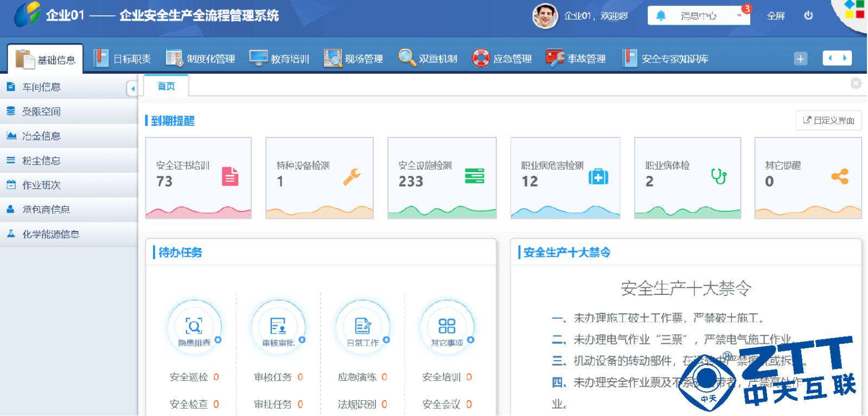
Task: Open the 安全证书培训 card
Action: (199, 178)
